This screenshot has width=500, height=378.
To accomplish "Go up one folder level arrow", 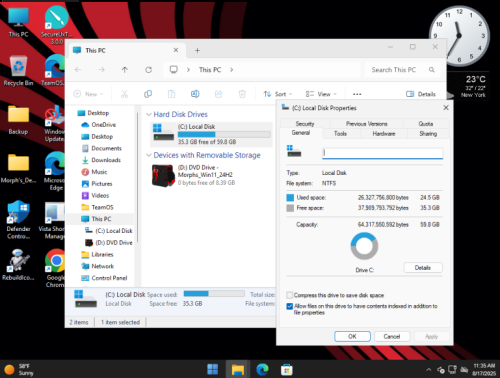I will pos(125,70).
